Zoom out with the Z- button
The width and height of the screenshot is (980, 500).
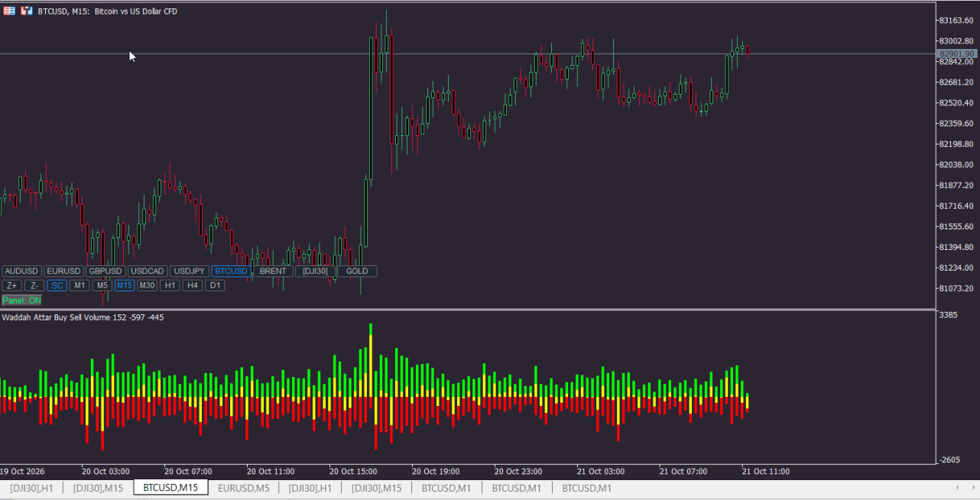(34, 286)
